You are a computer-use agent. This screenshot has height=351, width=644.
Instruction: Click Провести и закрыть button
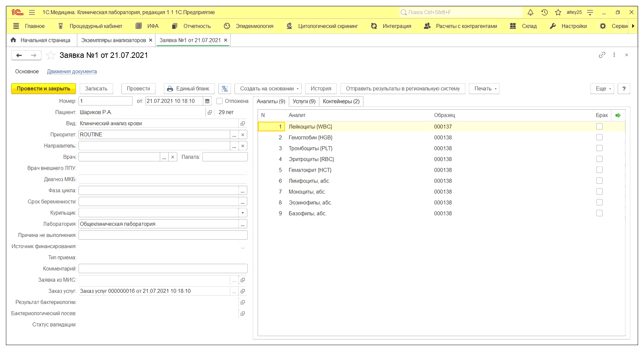[x=43, y=89]
